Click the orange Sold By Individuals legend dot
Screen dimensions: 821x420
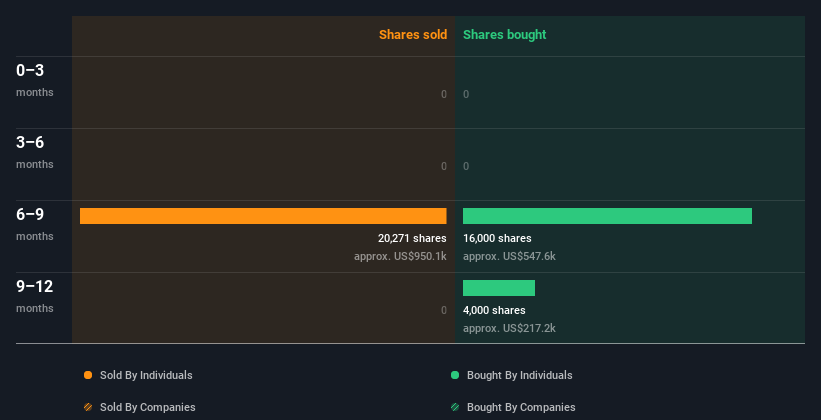tap(88, 375)
